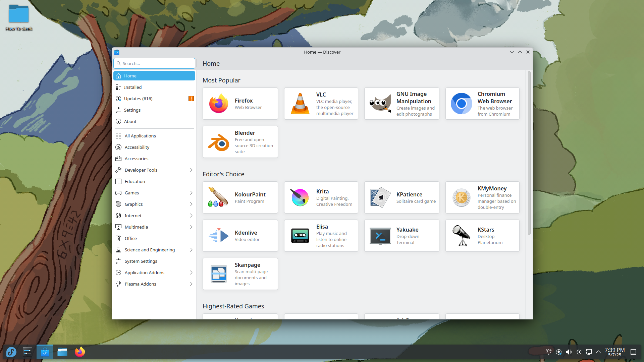Image resolution: width=644 pixels, height=362 pixels.
Task: Click the vertical scrollbar in Discover
Action: point(529,153)
